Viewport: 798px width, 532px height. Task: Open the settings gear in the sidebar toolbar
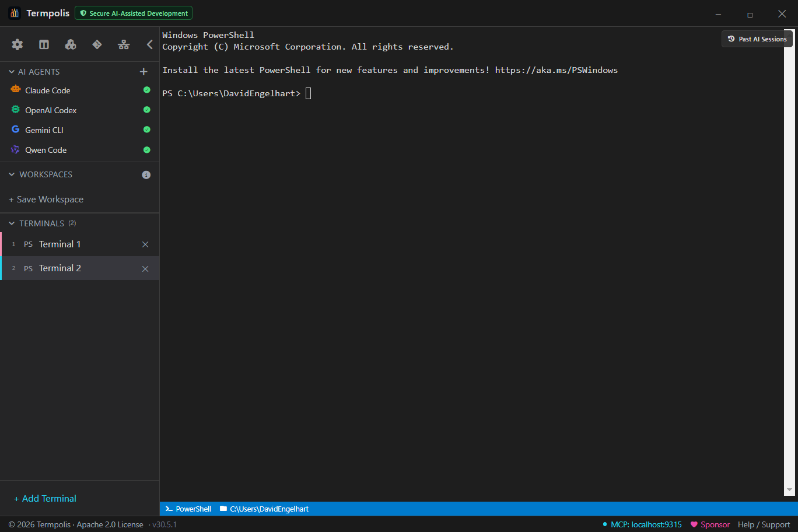[x=17, y=44]
